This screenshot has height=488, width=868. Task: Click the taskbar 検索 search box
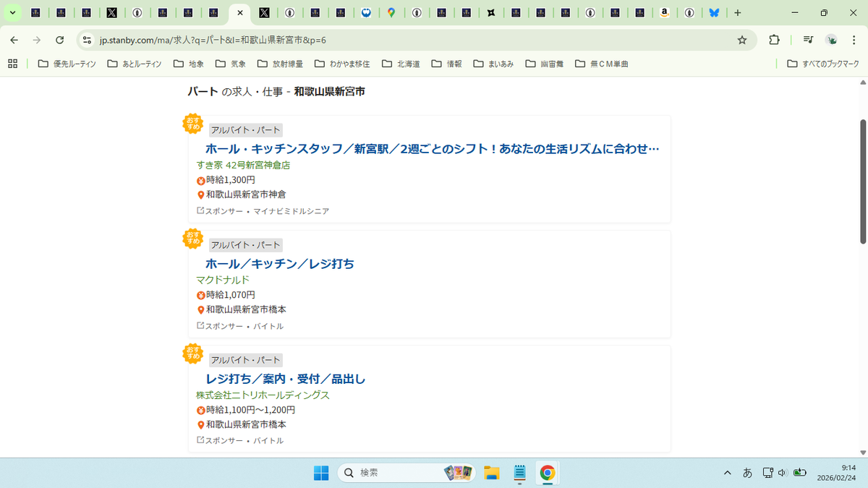click(x=407, y=473)
